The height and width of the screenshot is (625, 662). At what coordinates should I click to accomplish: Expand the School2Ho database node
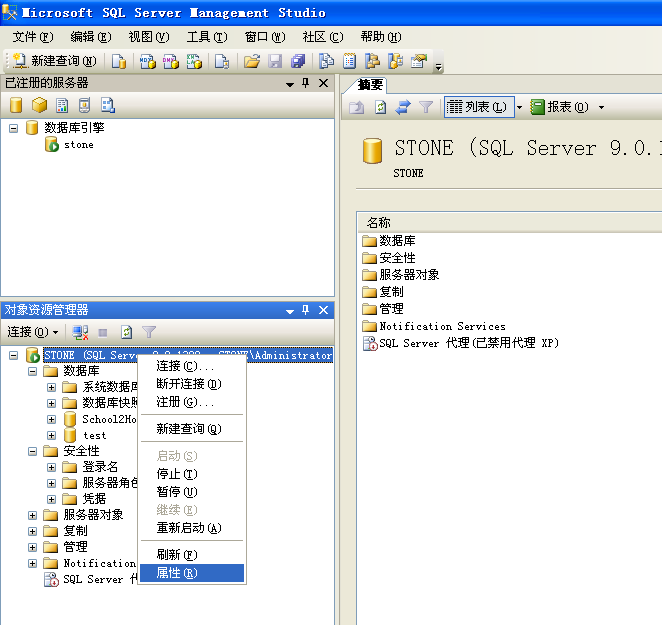click(52, 419)
